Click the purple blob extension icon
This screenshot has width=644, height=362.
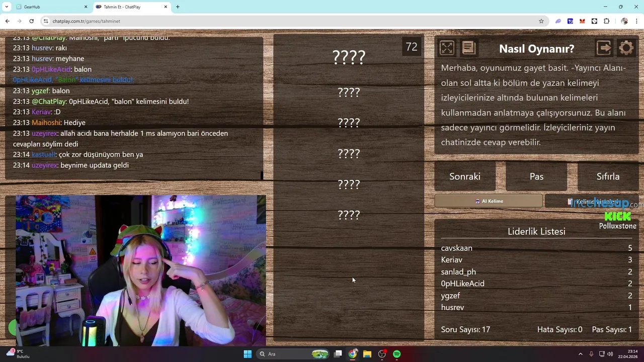(x=558, y=21)
